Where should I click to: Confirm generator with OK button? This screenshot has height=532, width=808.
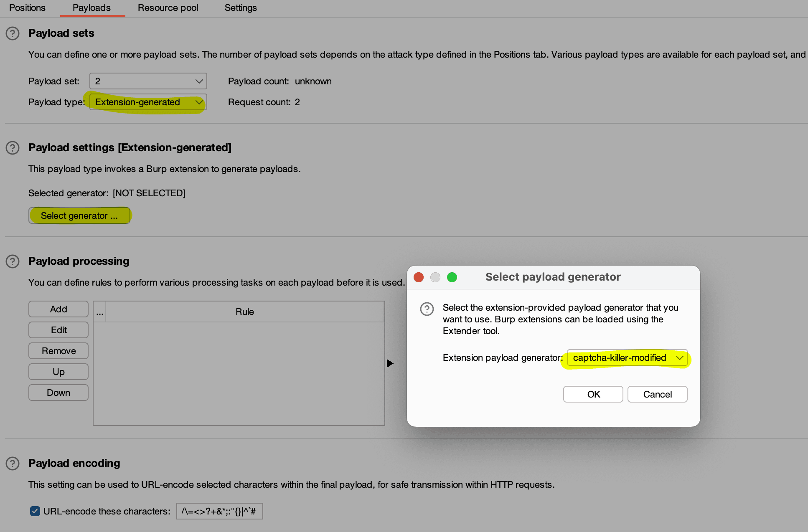click(593, 394)
